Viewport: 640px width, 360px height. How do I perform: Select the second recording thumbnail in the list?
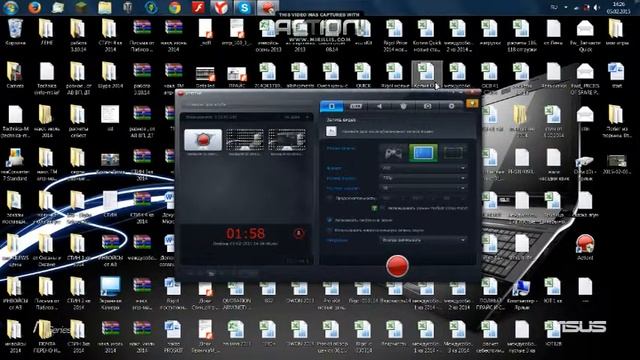[245, 140]
